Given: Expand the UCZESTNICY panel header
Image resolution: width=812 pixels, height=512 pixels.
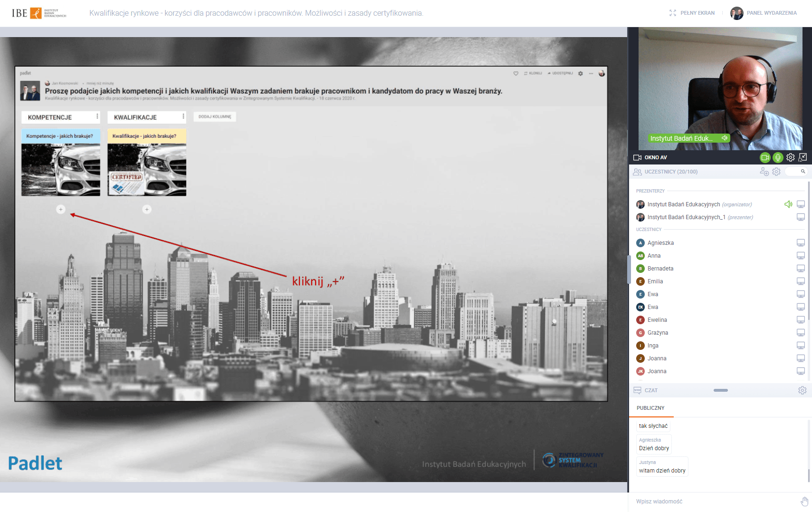Looking at the screenshot, I should point(670,172).
